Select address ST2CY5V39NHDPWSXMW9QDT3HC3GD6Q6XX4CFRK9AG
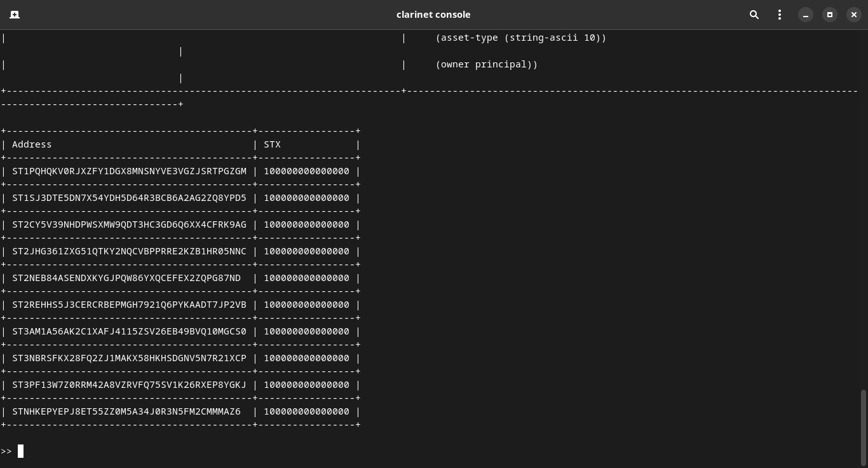868x468 pixels. [129, 224]
